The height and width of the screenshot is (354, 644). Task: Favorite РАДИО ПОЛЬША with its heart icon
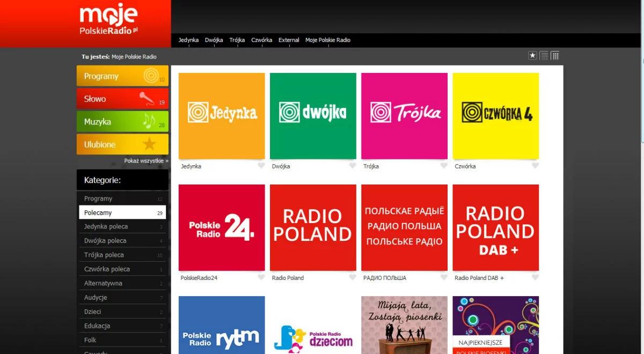(x=444, y=277)
